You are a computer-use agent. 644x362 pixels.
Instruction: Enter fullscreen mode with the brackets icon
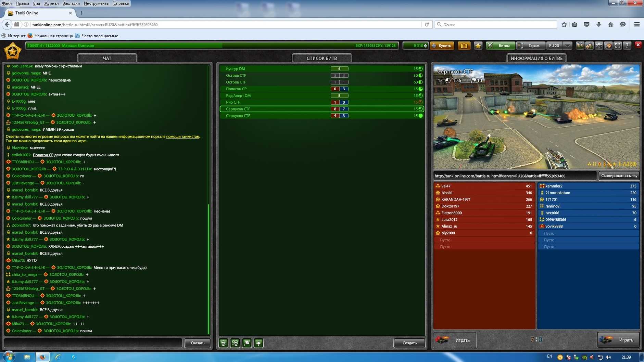point(618,46)
